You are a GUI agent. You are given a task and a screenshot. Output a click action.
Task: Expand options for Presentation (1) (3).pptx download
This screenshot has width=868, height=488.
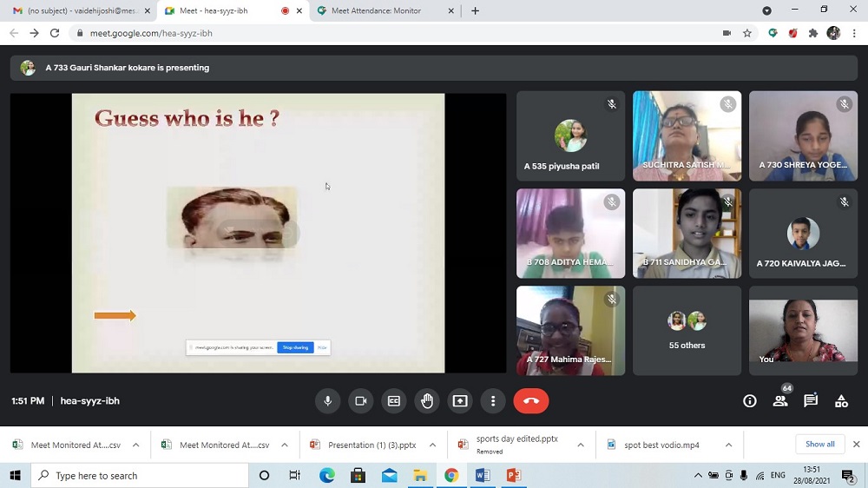432,445
